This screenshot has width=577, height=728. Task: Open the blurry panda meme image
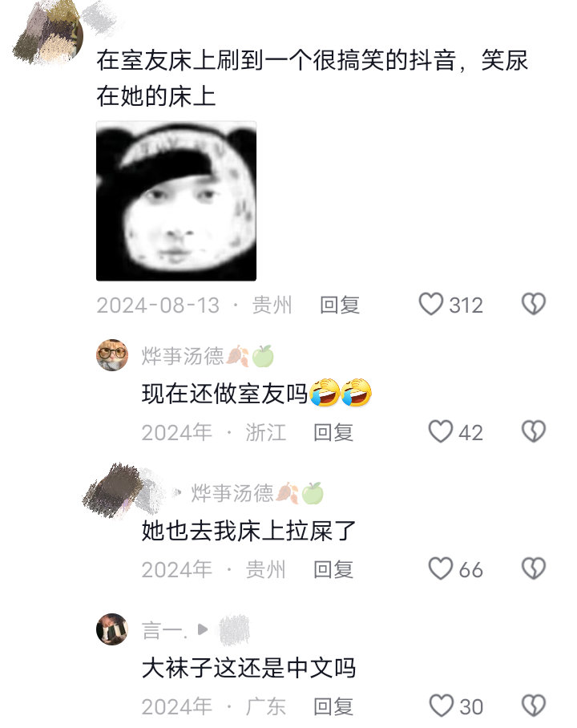(176, 201)
